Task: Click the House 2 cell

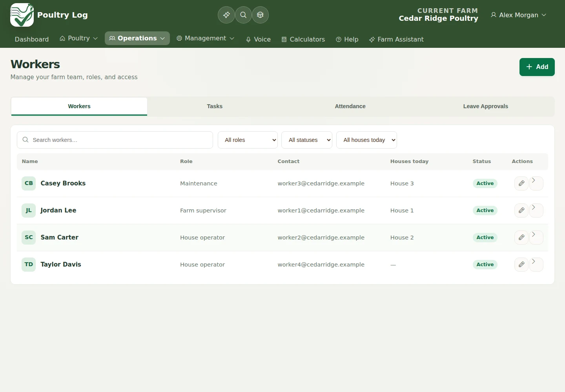Action: point(402,238)
